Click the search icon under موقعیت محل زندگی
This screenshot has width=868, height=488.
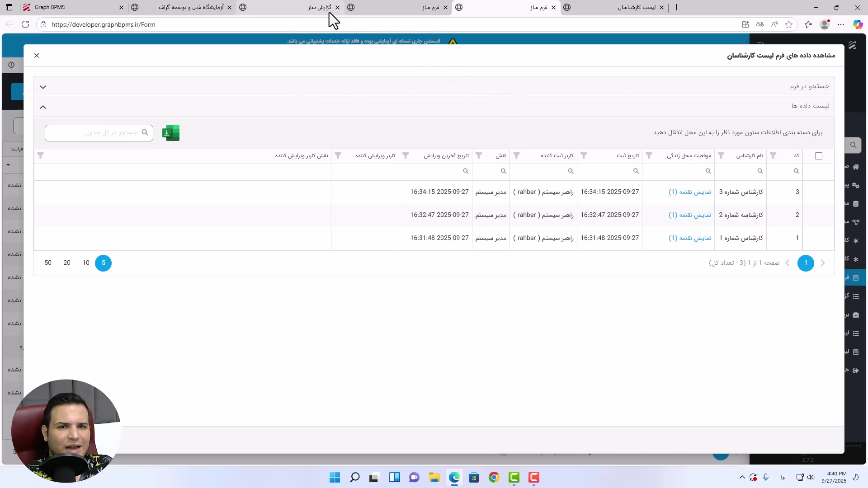(x=708, y=171)
